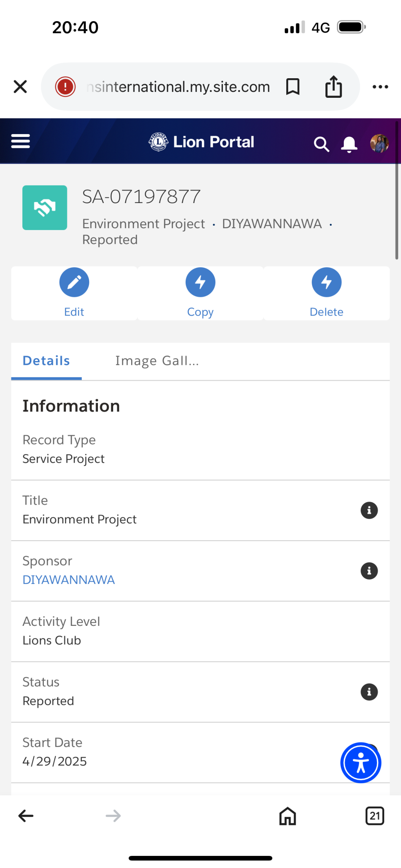This screenshot has height=868, width=401.
Task: Open the browser three-dot menu
Action: (x=380, y=87)
